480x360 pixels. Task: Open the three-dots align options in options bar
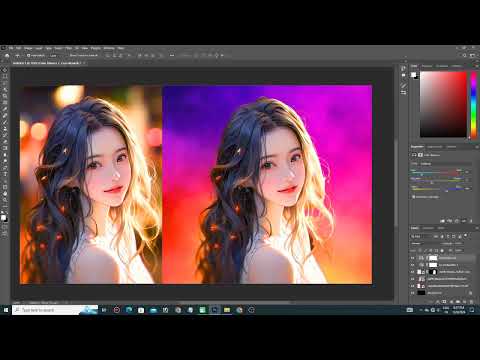click(172, 55)
